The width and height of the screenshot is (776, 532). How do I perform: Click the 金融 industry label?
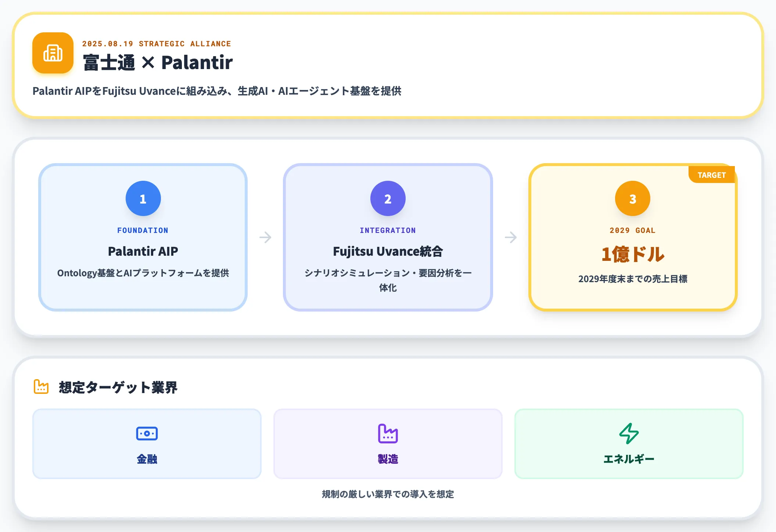147,459
